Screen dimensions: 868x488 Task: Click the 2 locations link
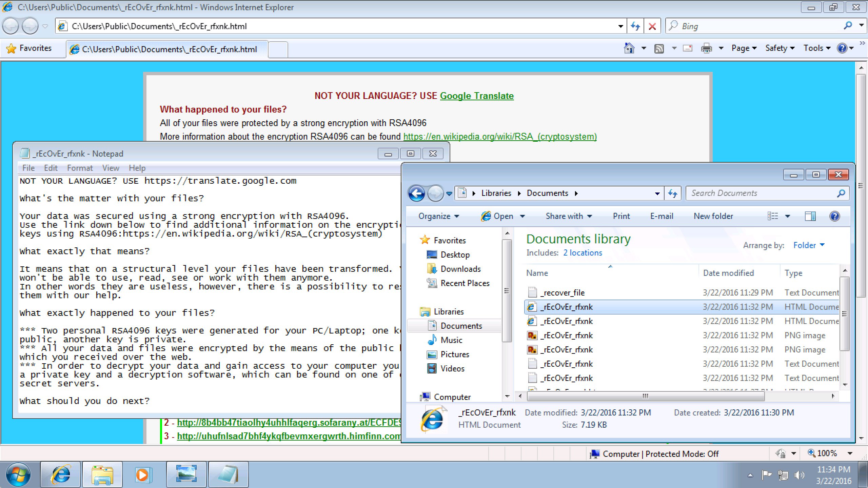(583, 253)
